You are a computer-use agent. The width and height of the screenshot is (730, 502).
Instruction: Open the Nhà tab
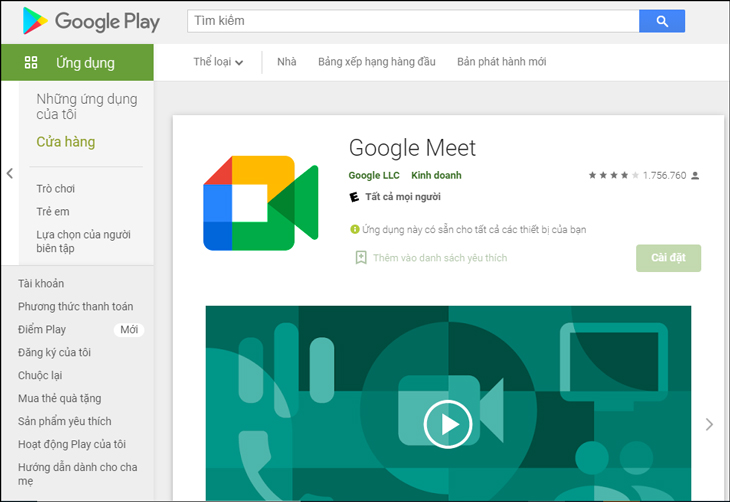tap(287, 62)
